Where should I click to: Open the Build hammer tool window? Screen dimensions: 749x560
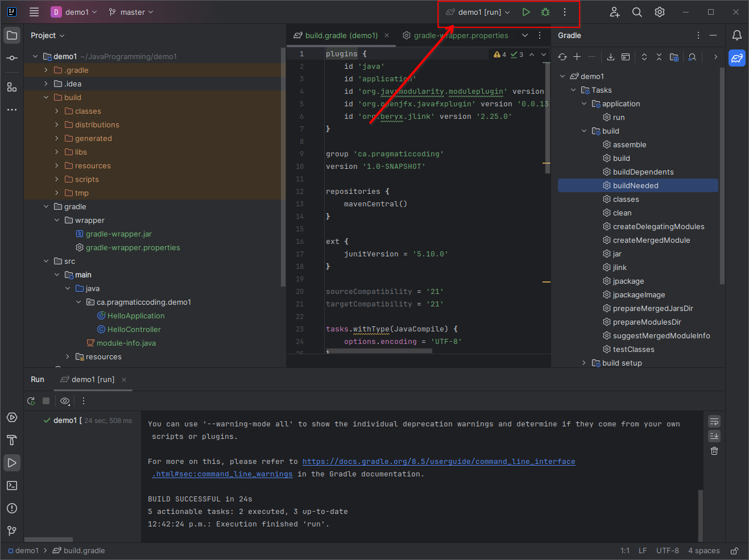click(x=12, y=440)
